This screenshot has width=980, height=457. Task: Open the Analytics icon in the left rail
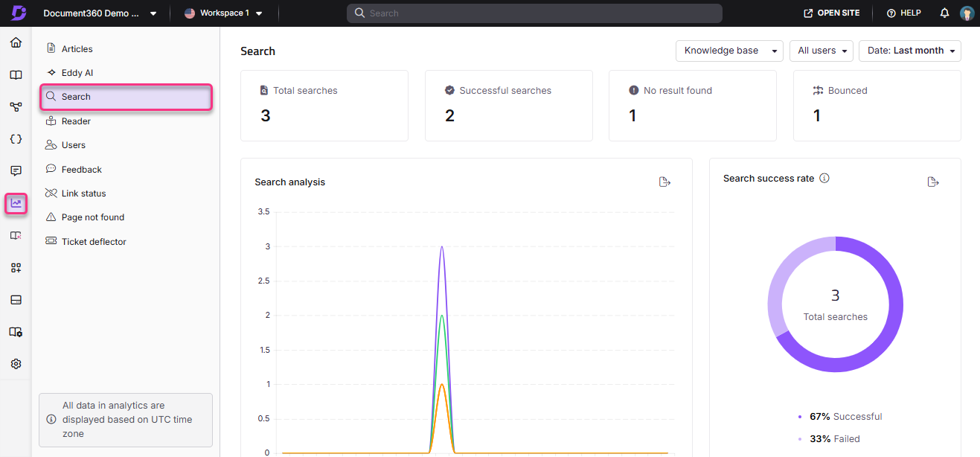click(16, 202)
